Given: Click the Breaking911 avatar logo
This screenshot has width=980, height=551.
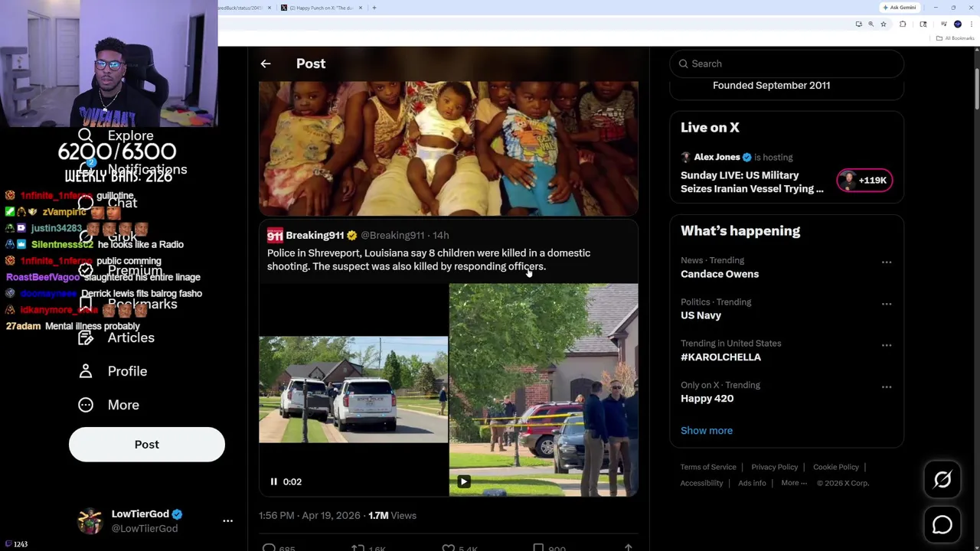Looking at the screenshot, I should point(275,235).
